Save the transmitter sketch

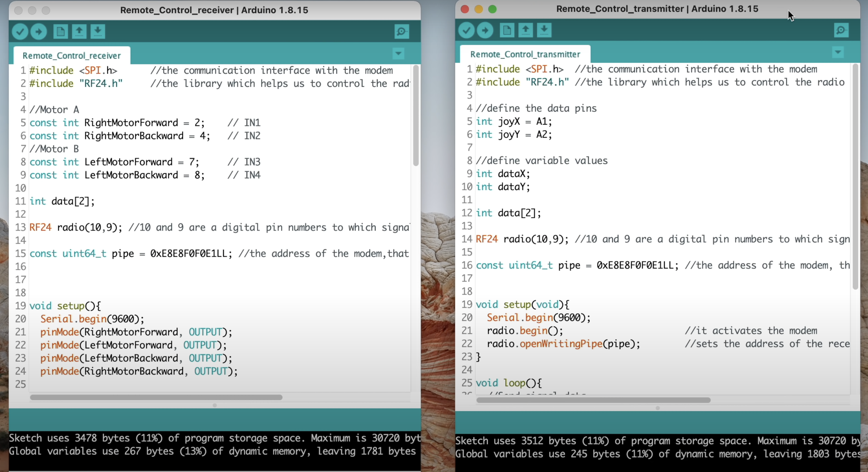coord(544,30)
